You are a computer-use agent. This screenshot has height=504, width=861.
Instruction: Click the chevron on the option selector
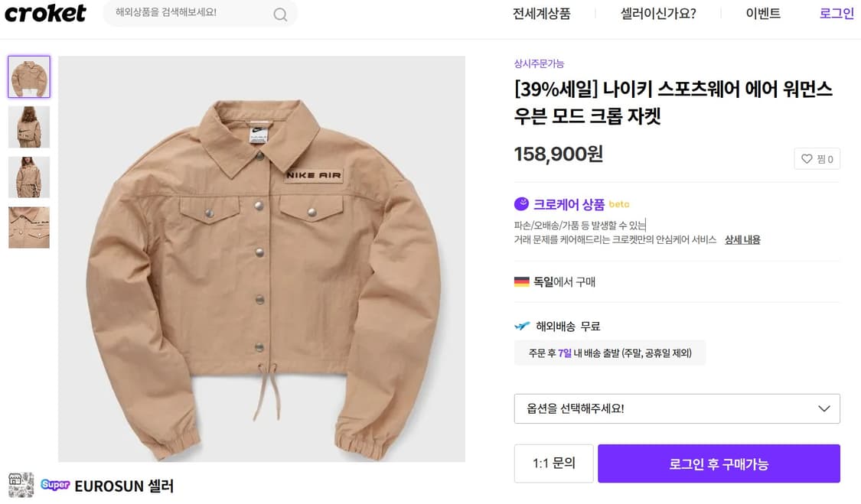pos(824,409)
